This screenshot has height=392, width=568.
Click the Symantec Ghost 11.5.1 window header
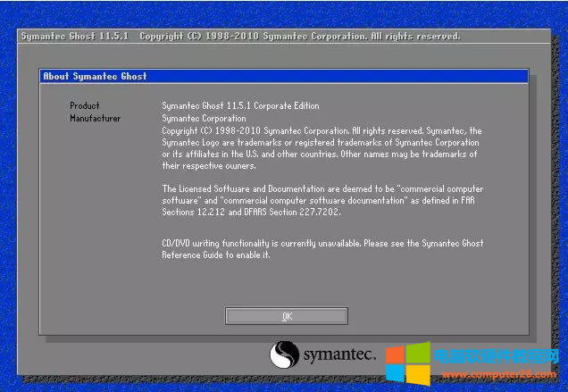click(284, 37)
